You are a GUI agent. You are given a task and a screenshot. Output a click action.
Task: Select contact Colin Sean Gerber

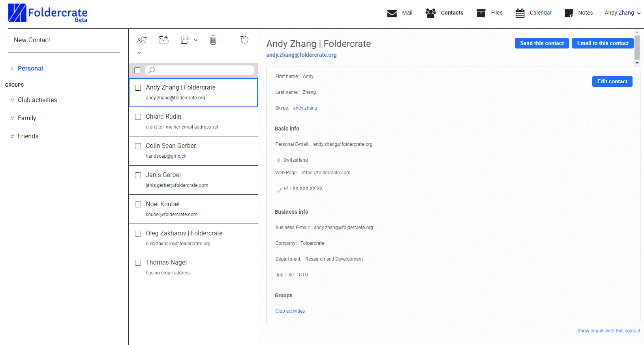pyautogui.click(x=193, y=151)
